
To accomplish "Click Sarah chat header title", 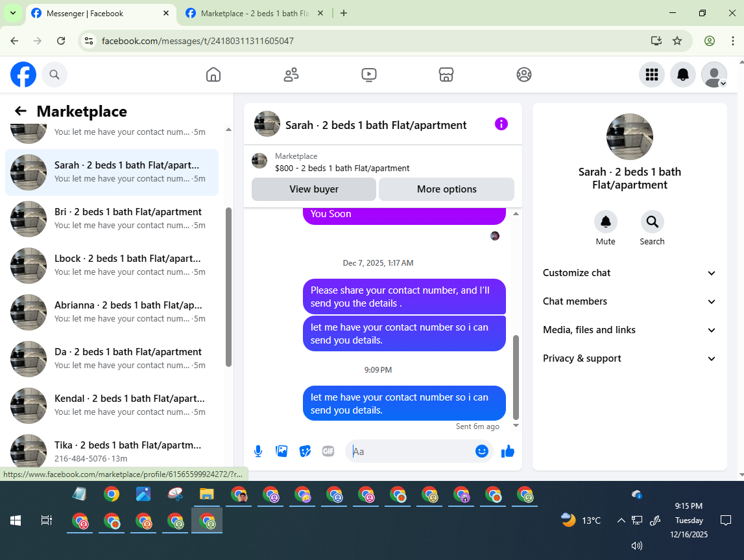I will pyautogui.click(x=376, y=125).
